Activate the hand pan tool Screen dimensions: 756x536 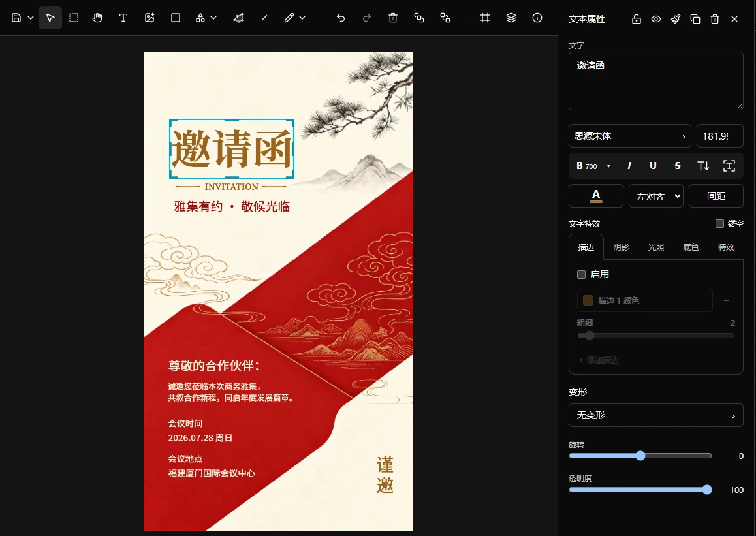coord(97,18)
